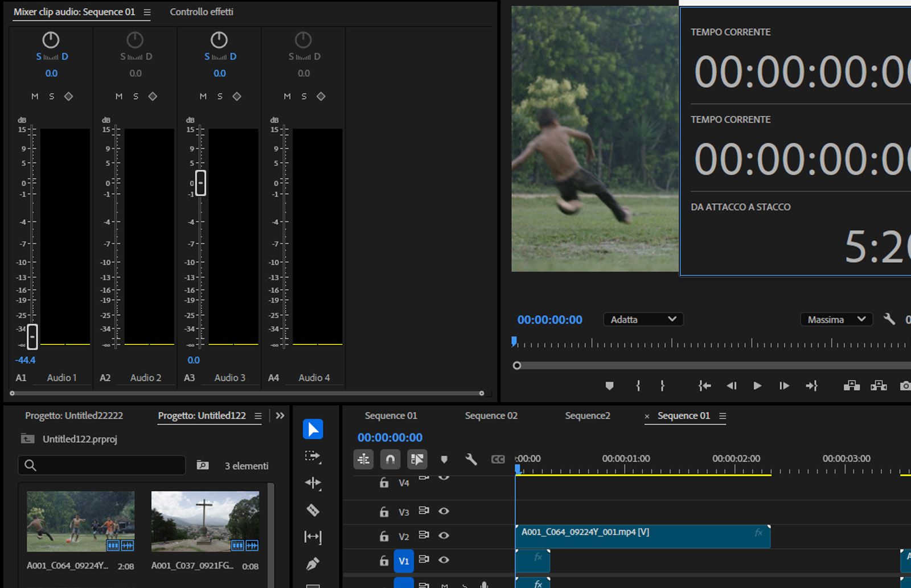Toggle lock on track V3
The image size is (911, 588).
[384, 512]
